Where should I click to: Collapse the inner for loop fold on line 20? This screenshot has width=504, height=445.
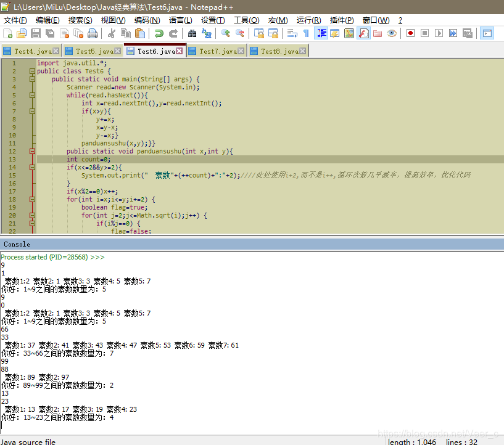coord(32,216)
